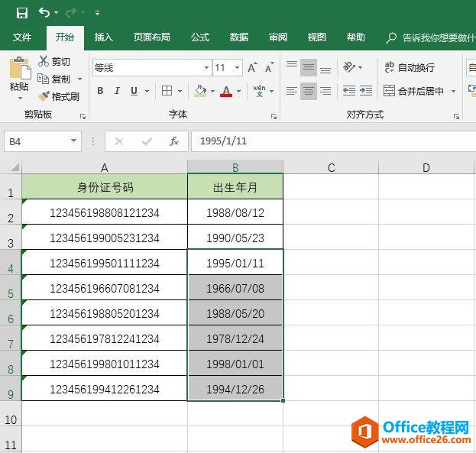This screenshot has height=453, width=476.
Task: Open the undo history dropdown arrow
Action: point(57,13)
